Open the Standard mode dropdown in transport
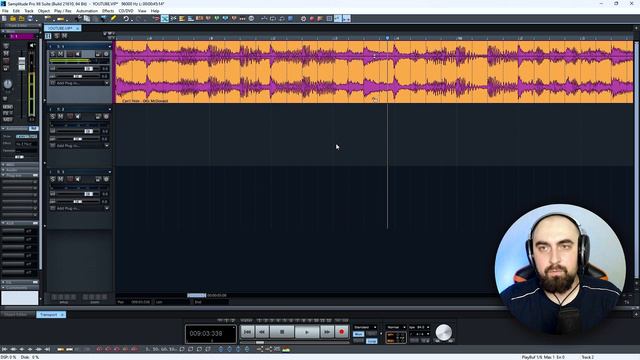This screenshot has height=360, width=640. tap(365, 327)
